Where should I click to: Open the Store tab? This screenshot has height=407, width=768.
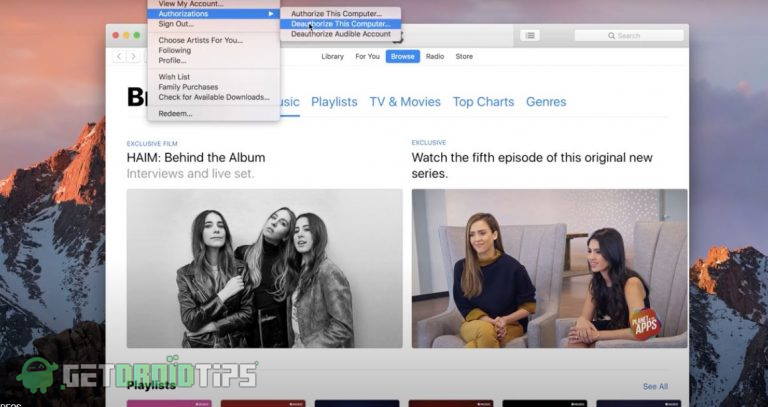click(464, 56)
